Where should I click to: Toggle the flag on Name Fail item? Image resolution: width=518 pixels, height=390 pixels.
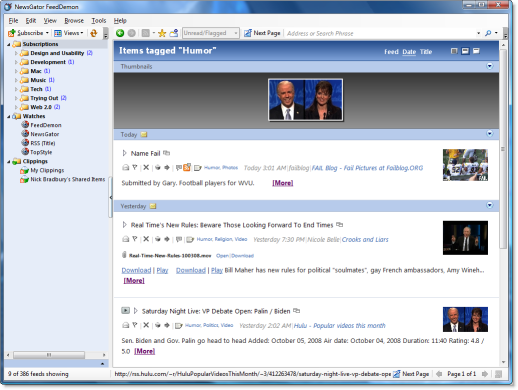135,167
